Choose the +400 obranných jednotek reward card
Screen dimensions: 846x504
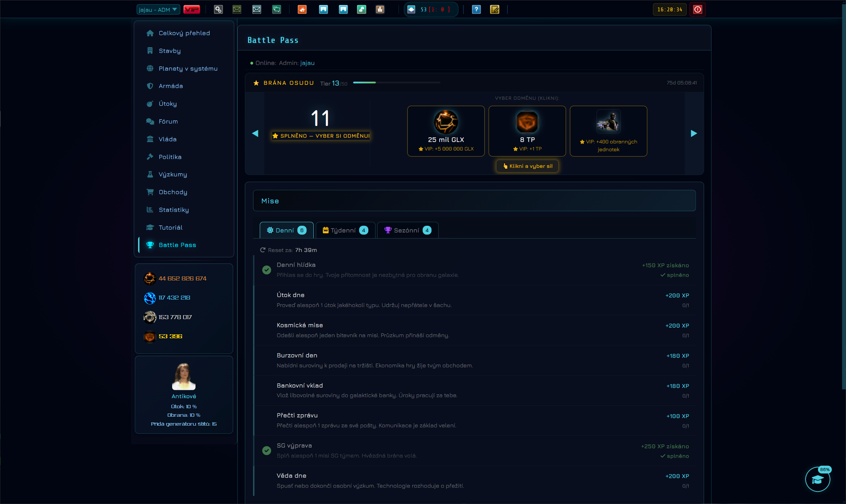point(609,131)
